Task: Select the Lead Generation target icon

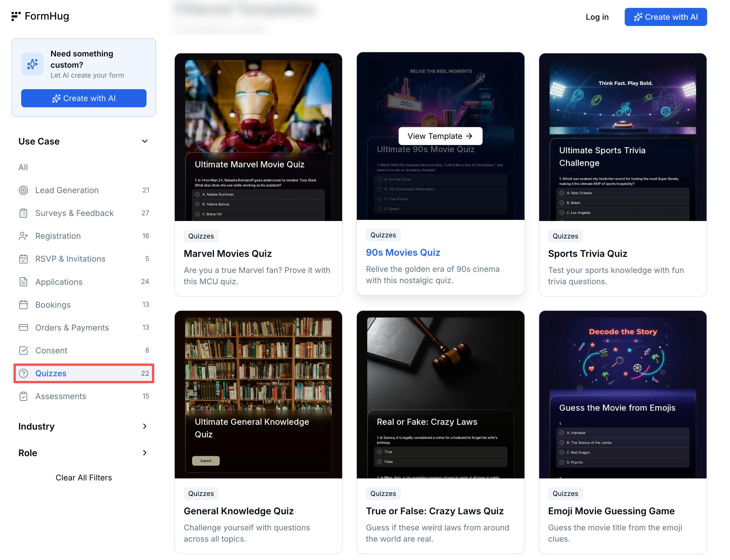Action: 24,190
